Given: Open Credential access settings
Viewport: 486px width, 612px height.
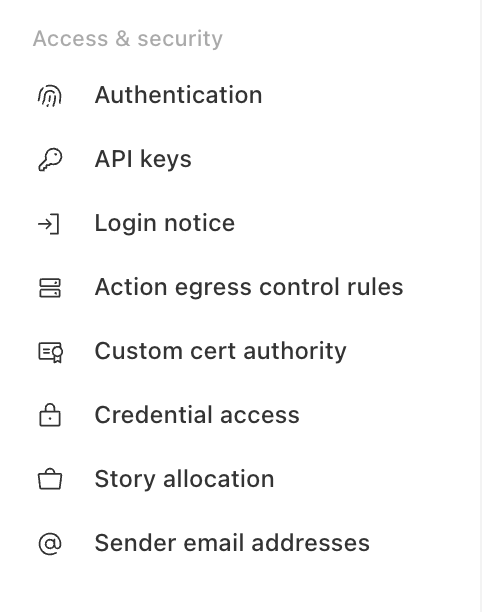Looking at the screenshot, I should (197, 415).
